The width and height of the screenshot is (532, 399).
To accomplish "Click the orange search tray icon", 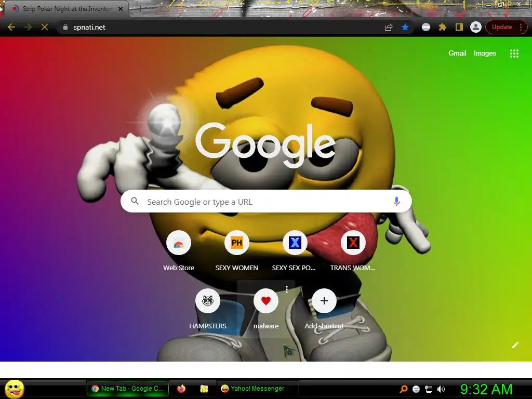I will coord(403,389).
